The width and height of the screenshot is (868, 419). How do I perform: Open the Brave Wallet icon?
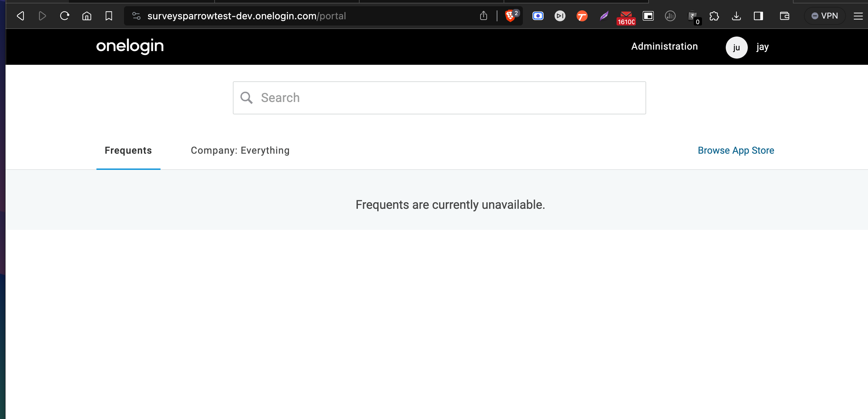click(784, 16)
